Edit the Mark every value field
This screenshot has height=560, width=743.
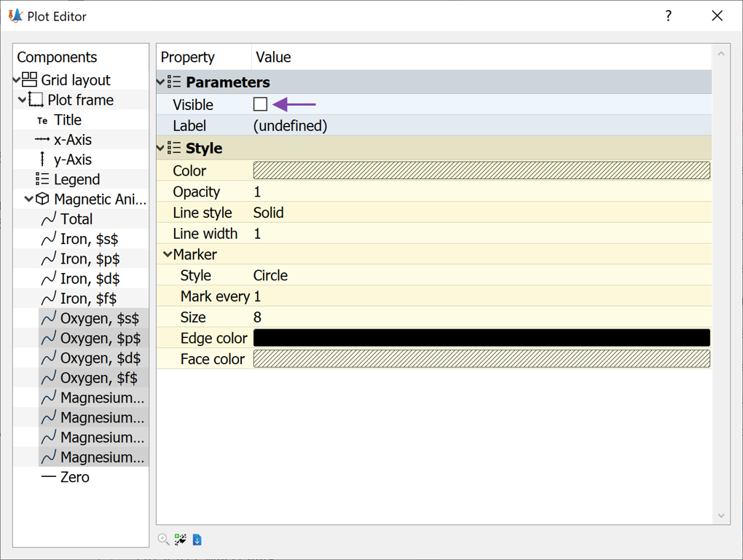(x=481, y=296)
